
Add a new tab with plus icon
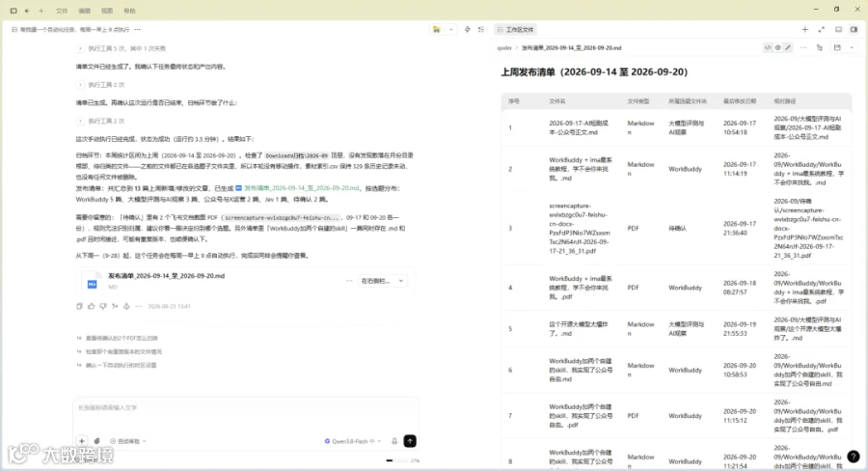(805, 29)
